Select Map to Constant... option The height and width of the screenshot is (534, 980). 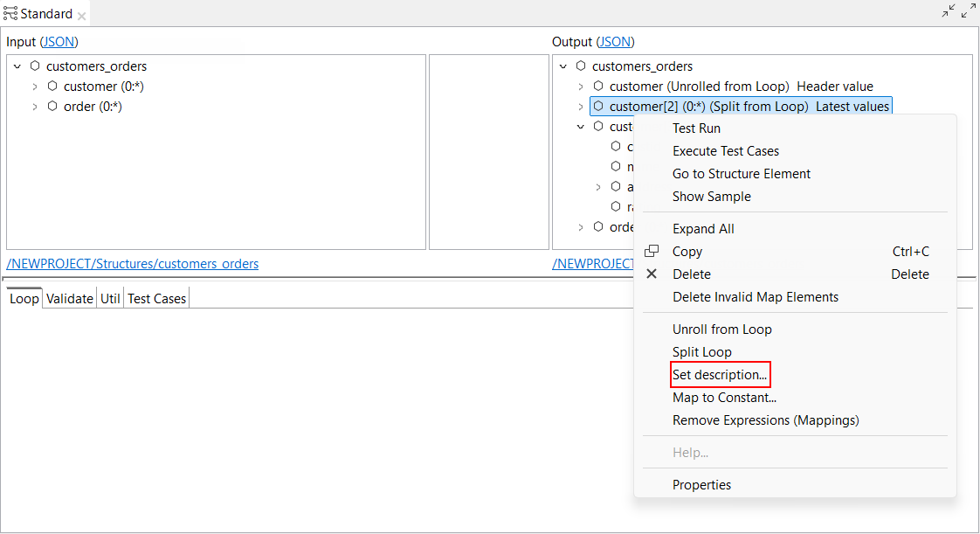[724, 398]
